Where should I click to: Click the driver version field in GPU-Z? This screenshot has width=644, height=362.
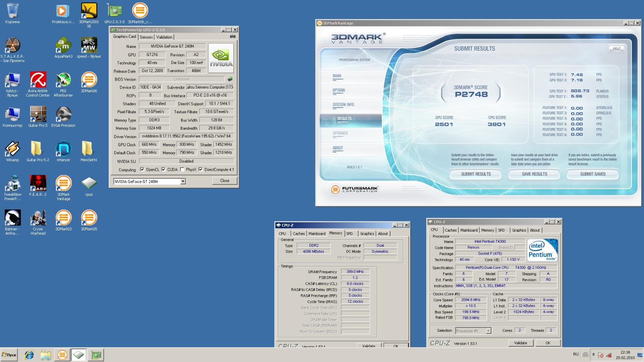[x=186, y=136]
